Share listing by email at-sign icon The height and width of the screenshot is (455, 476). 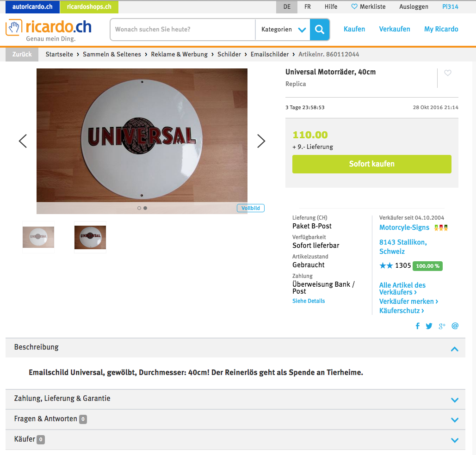(x=455, y=326)
